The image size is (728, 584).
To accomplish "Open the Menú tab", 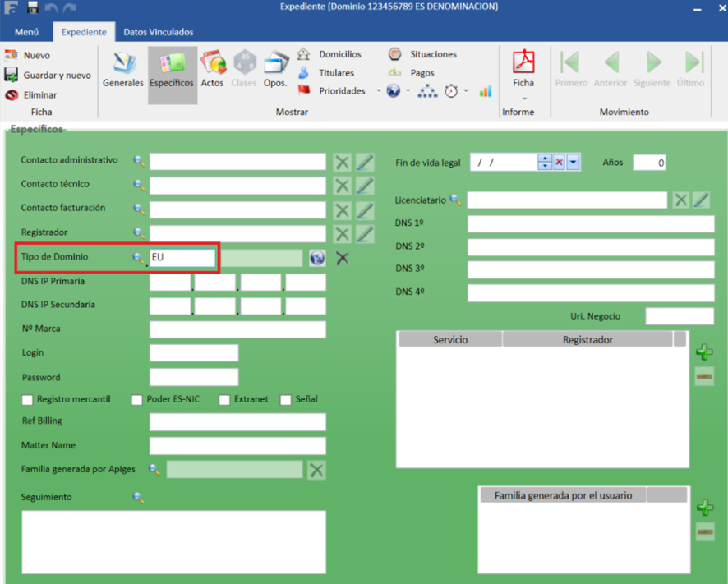I will coord(26,32).
